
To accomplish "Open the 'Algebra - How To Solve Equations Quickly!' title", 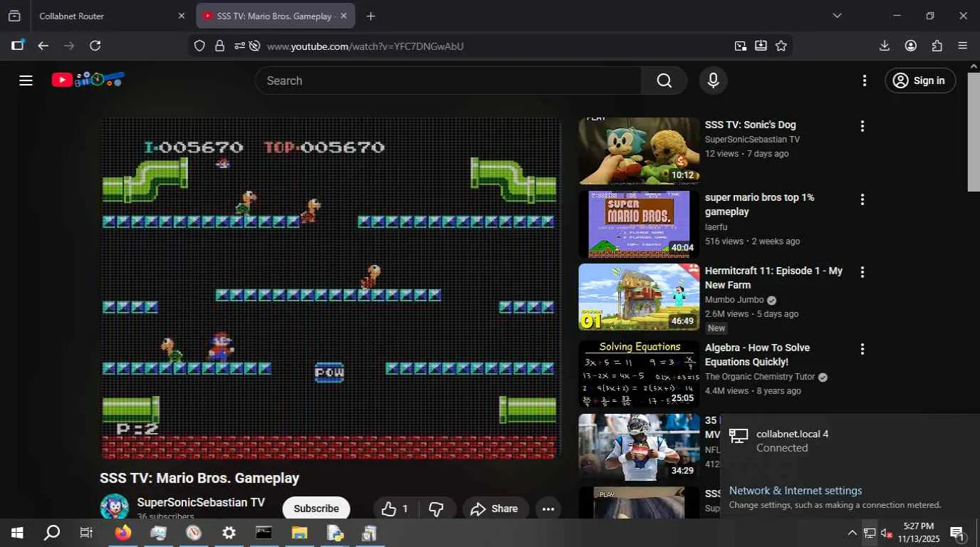I will click(x=757, y=355).
